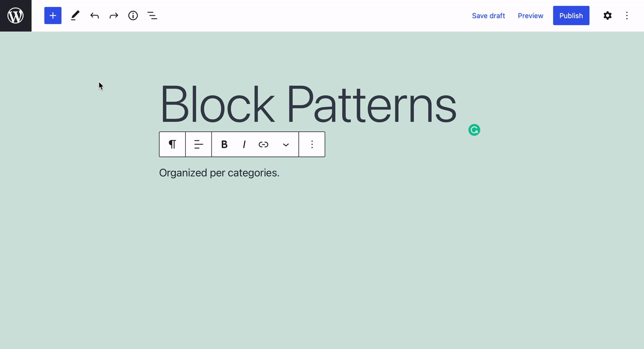The width and height of the screenshot is (644, 349).
Task: Open the Tools pencil selector
Action: coord(75,16)
